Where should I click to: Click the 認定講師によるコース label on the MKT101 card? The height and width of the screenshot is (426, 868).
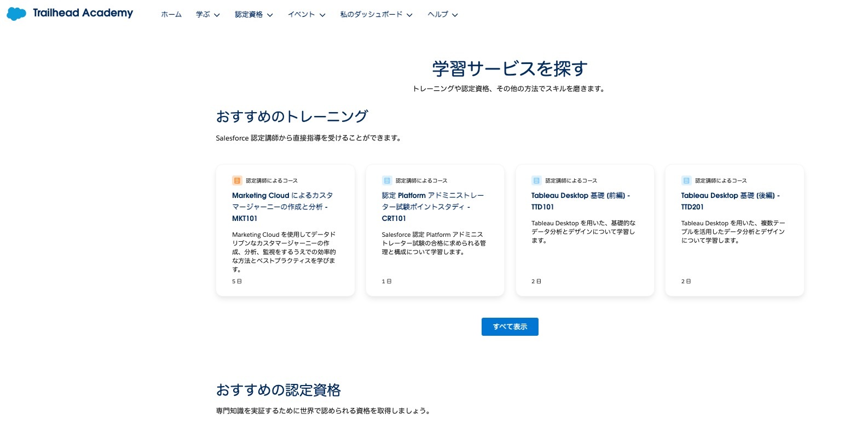pos(271,180)
